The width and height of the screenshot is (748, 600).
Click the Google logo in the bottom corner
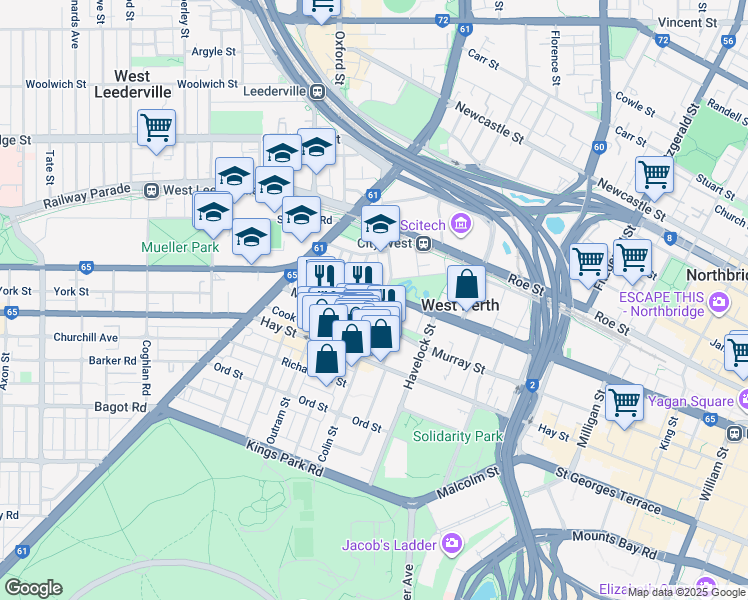pos(33,588)
